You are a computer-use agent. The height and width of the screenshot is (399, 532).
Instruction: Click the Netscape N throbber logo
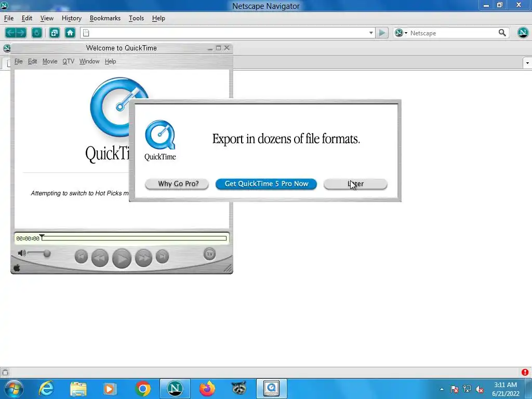[x=523, y=33]
